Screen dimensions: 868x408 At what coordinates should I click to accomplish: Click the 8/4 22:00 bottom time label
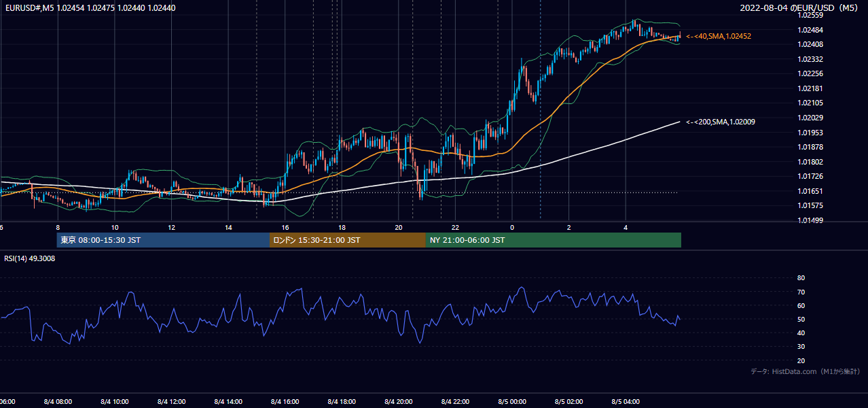[x=455, y=402]
